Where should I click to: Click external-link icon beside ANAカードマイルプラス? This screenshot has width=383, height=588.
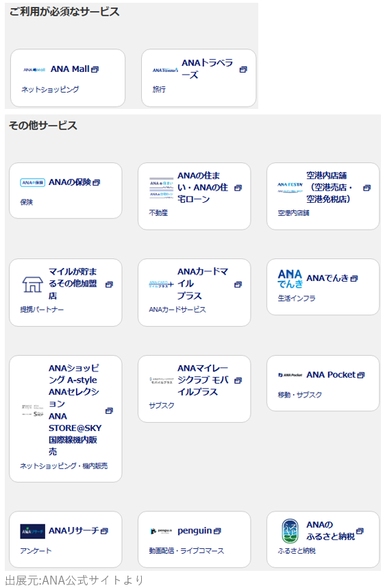(238, 284)
